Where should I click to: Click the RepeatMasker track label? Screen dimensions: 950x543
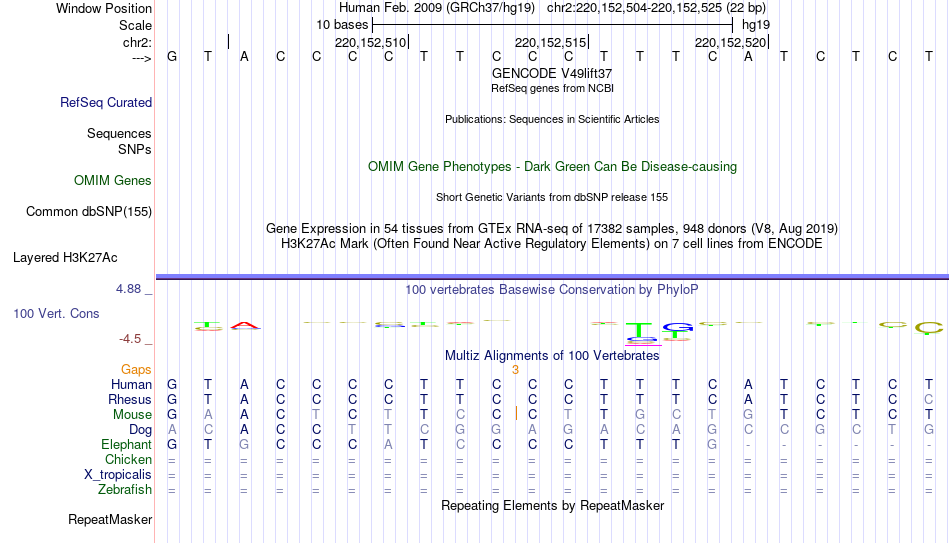point(110,519)
